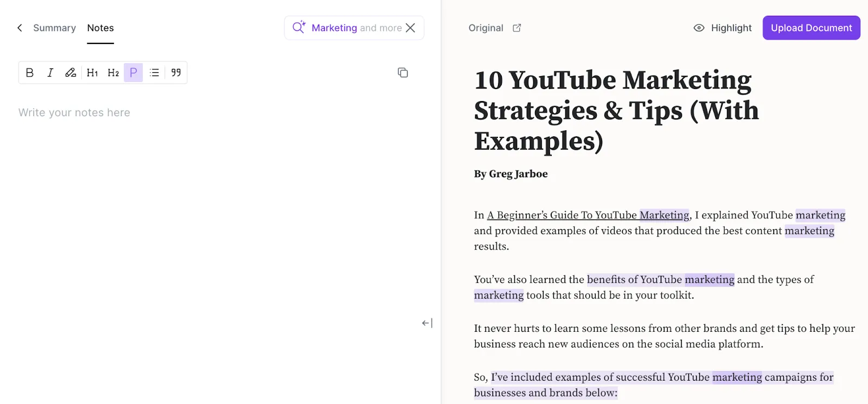
Task: Click the Upload Document button
Action: coord(811,28)
